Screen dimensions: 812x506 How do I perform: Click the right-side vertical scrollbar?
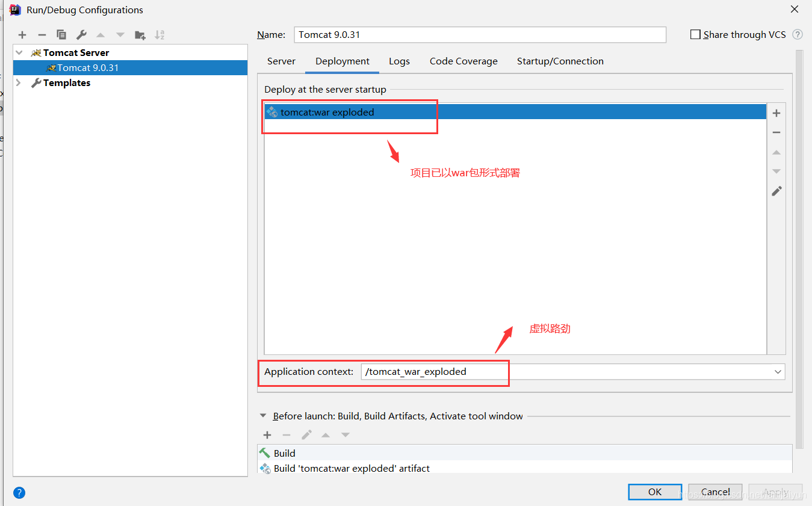[799, 249]
